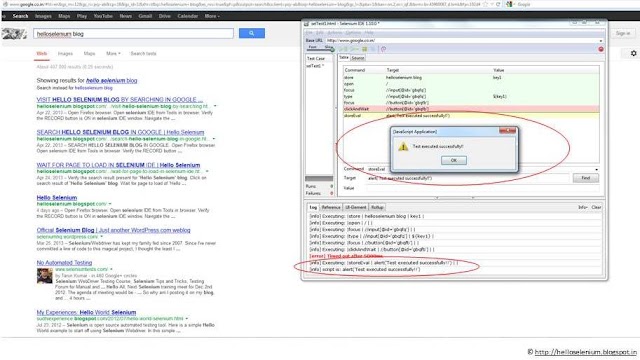The width and height of the screenshot is (640, 360).
Task: Select the 'store' command row in the table
Action: pyautogui.click(x=471, y=77)
